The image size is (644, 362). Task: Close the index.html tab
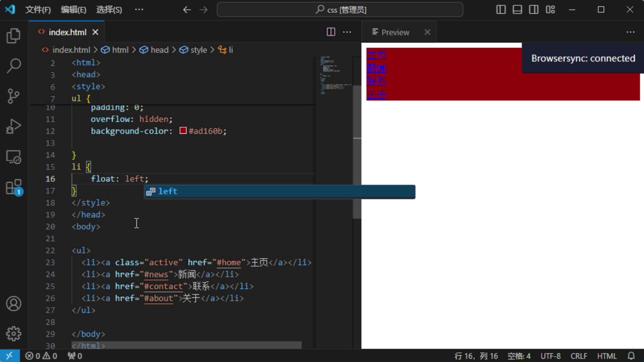coord(95,32)
